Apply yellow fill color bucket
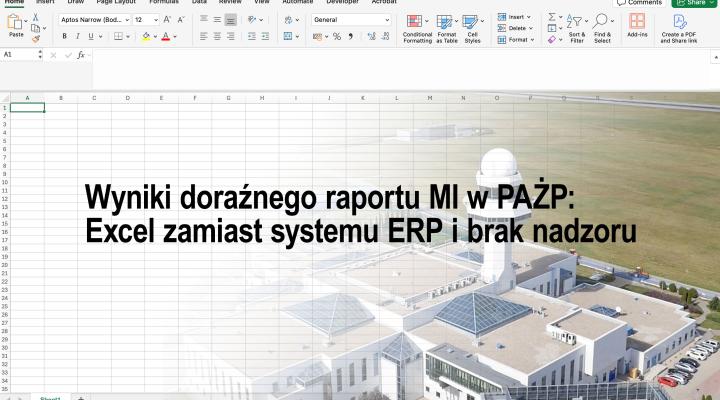The image size is (720, 400). (146, 36)
